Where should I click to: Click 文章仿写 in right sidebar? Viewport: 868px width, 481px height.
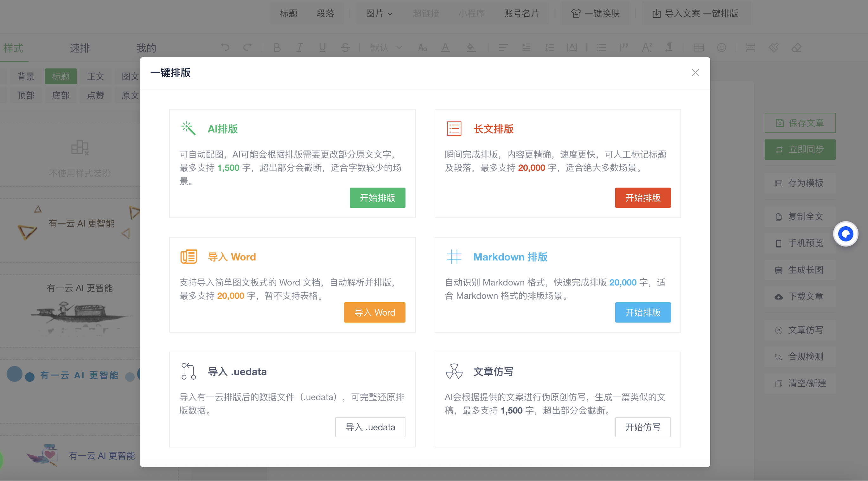click(x=800, y=330)
